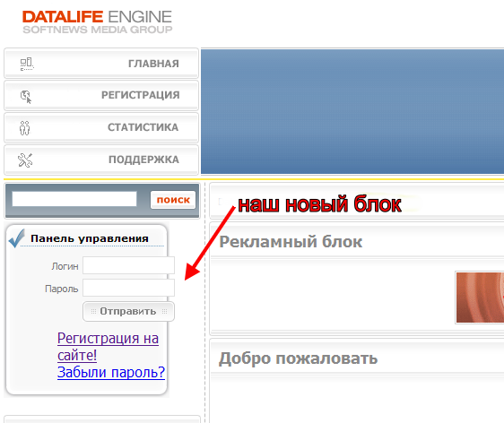Open the ГЛАВНАЯ menu item
Image resolution: width=504 pixels, height=423 pixels.
click(x=101, y=64)
